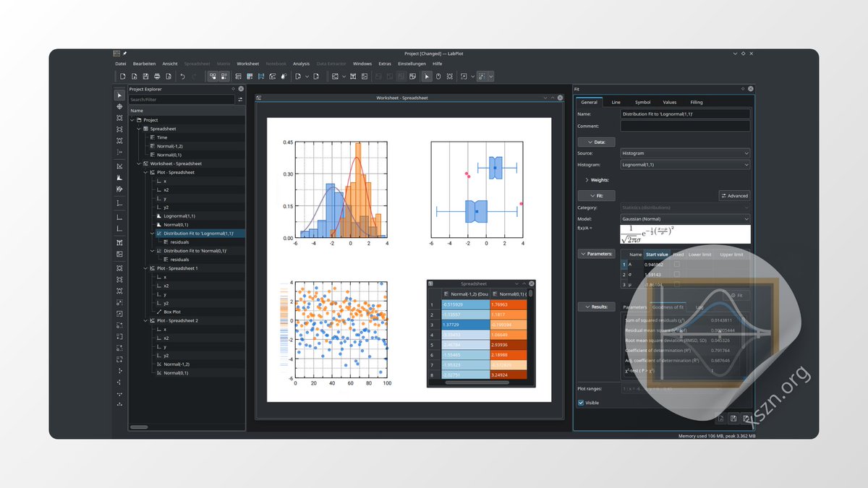
Task: Collapse the Results section button
Action: pos(597,307)
